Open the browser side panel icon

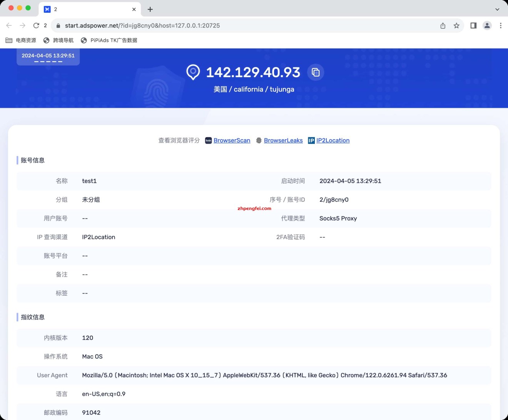pyautogui.click(x=473, y=25)
